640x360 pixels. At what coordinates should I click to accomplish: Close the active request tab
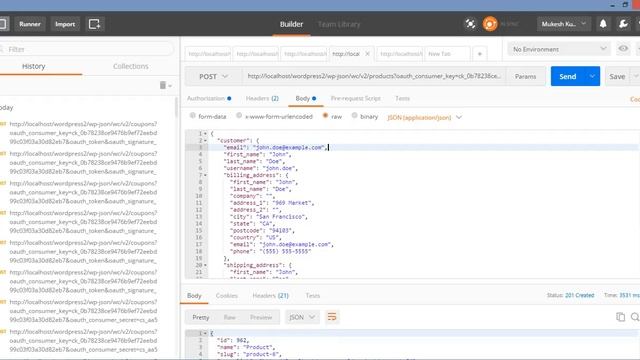click(x=367, y=54)
